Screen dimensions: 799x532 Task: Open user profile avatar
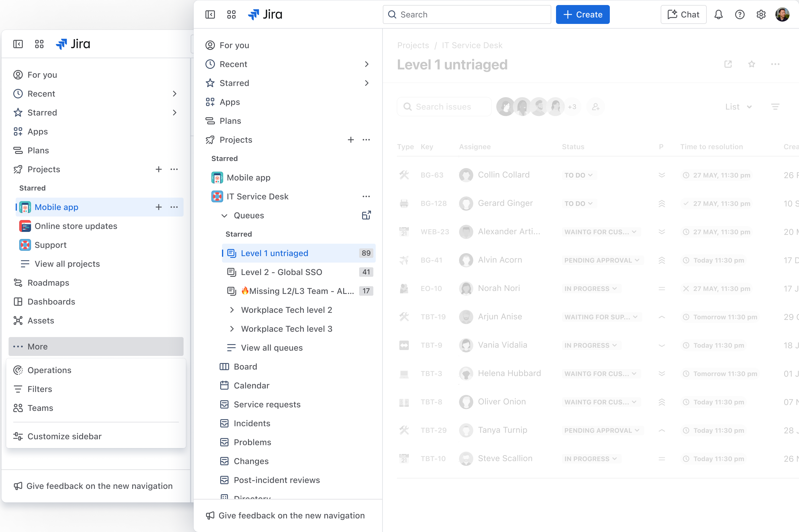click(782, 14)
